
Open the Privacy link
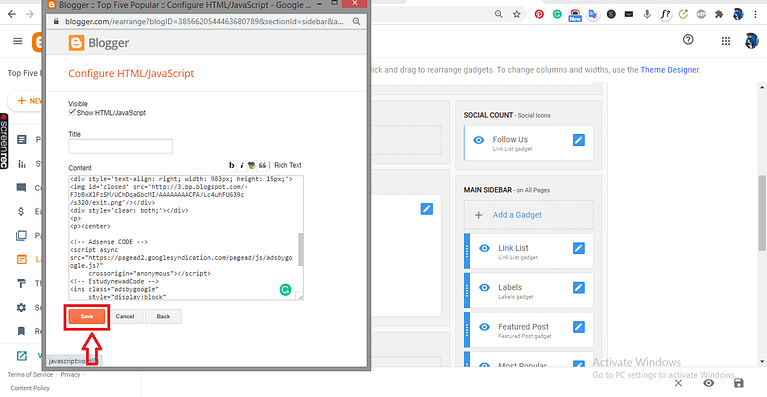point(70,375)
